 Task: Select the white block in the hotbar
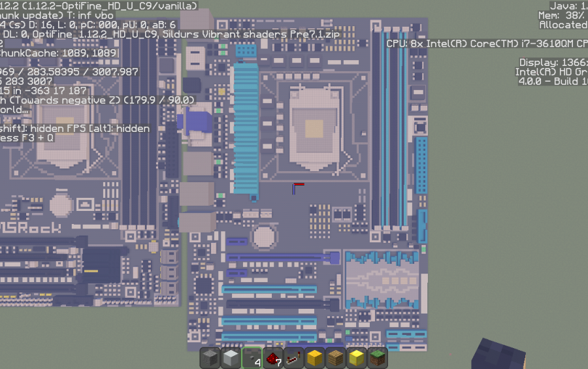point(231,358)
